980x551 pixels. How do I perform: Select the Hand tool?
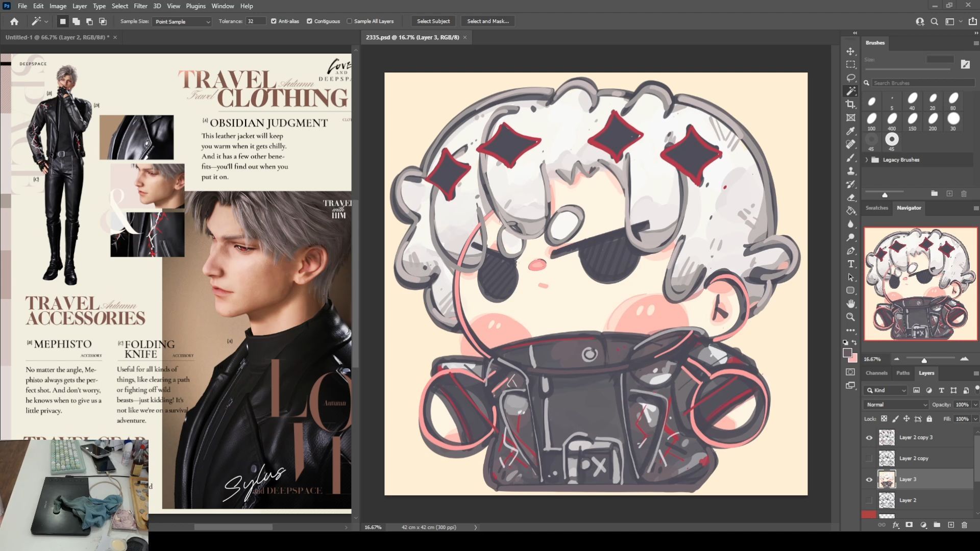(x=850, y=304)
